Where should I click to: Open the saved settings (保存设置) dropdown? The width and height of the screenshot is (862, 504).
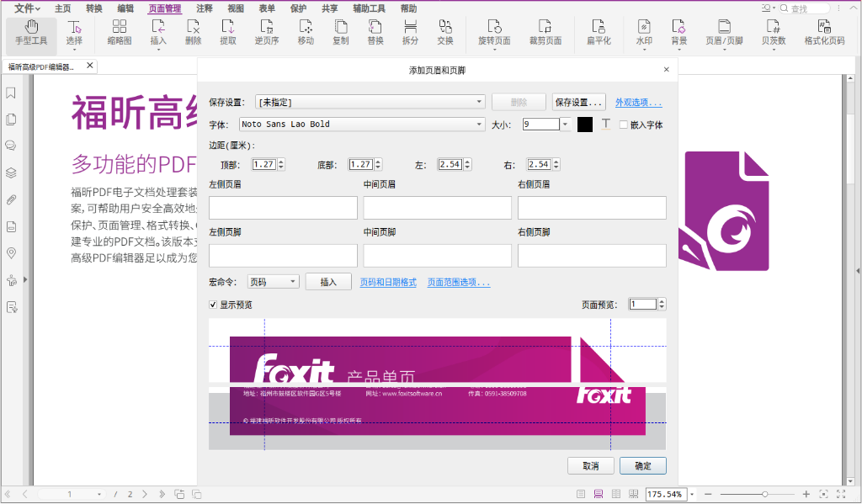coord(370,102)
